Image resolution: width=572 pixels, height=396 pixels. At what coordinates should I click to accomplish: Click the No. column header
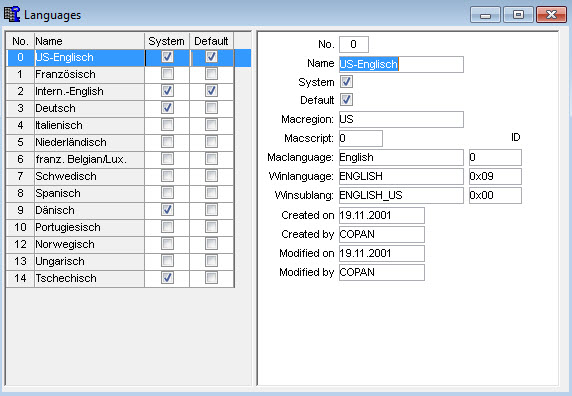[20, 41]
